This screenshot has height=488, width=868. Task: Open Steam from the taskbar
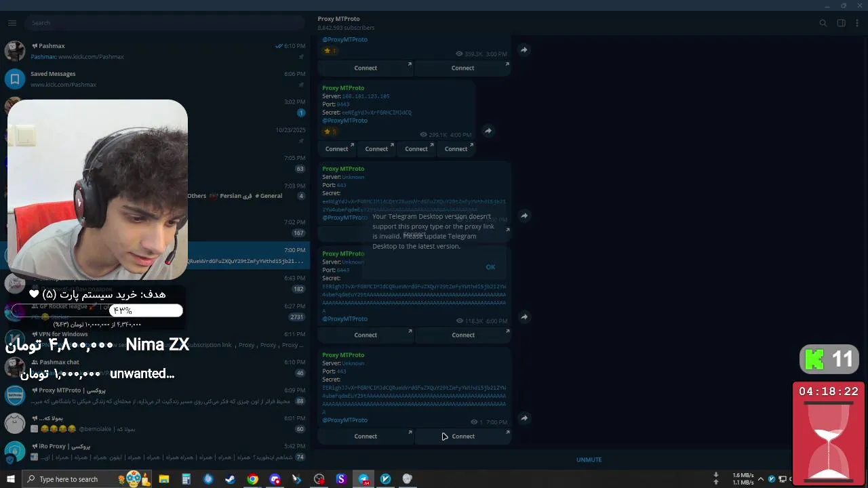click(x=230, y=479)
